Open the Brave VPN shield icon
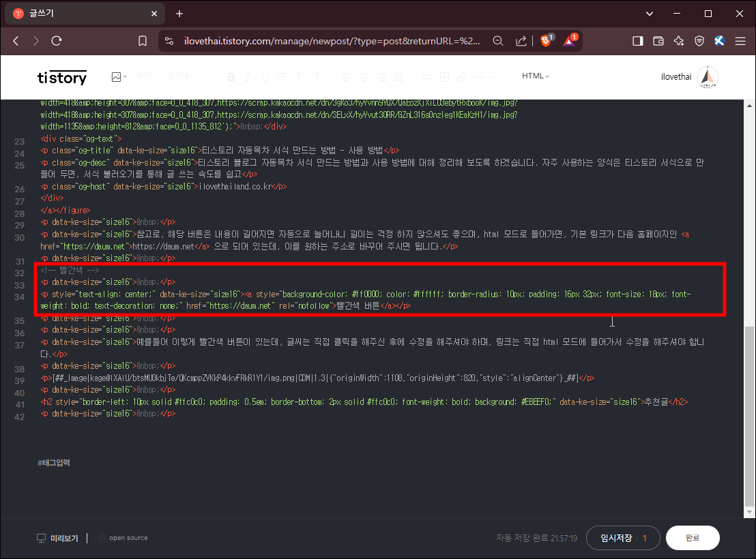This screenshot has width=756, height=559. click(699, 41)
